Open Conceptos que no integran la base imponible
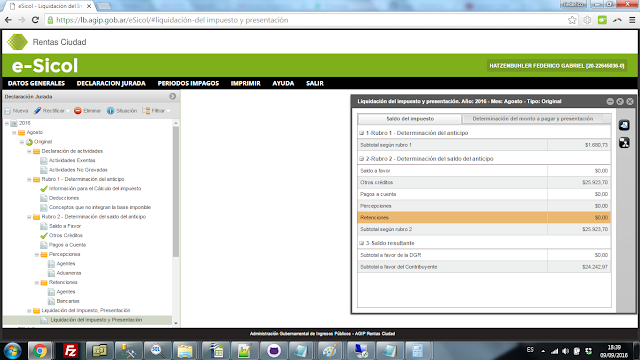This screenshot has width=640, height=360. coord(100,207)
